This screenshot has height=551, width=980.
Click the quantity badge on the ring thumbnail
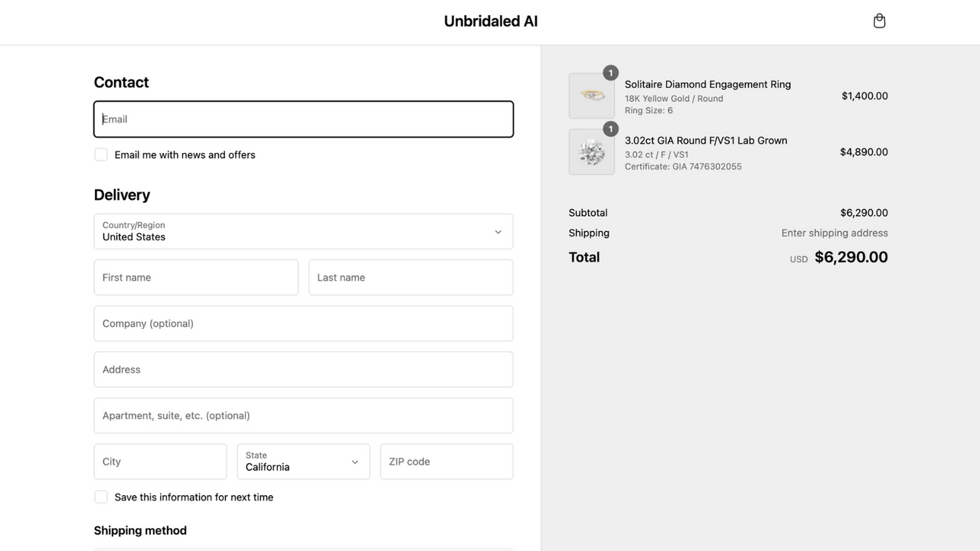click(x=610, y=73)
